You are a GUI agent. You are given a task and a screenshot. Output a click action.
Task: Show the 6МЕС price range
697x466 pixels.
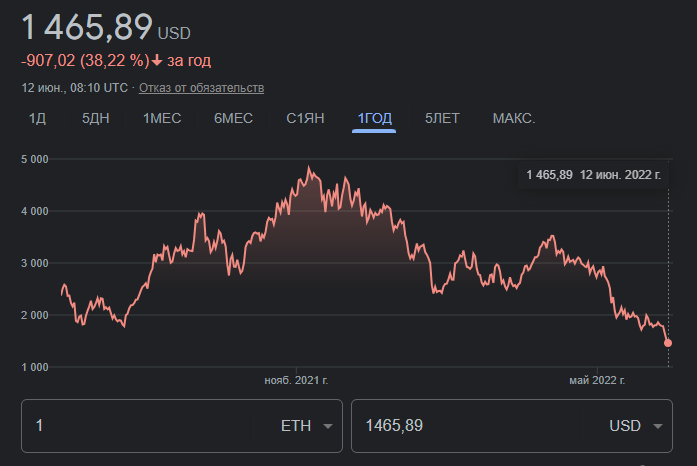click(233, 118)
